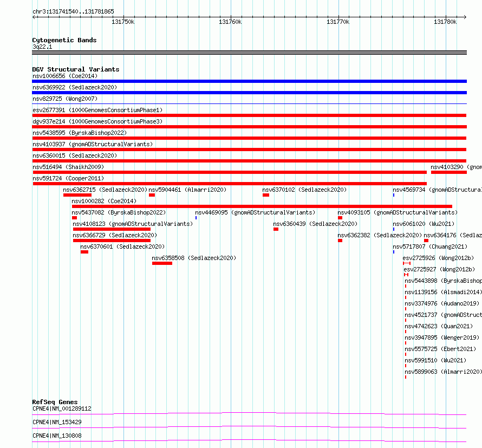This screenshot has width=482, height=448.
Task: Click the nsv4103290 red bar on right
Action: (x=449, y=172)
